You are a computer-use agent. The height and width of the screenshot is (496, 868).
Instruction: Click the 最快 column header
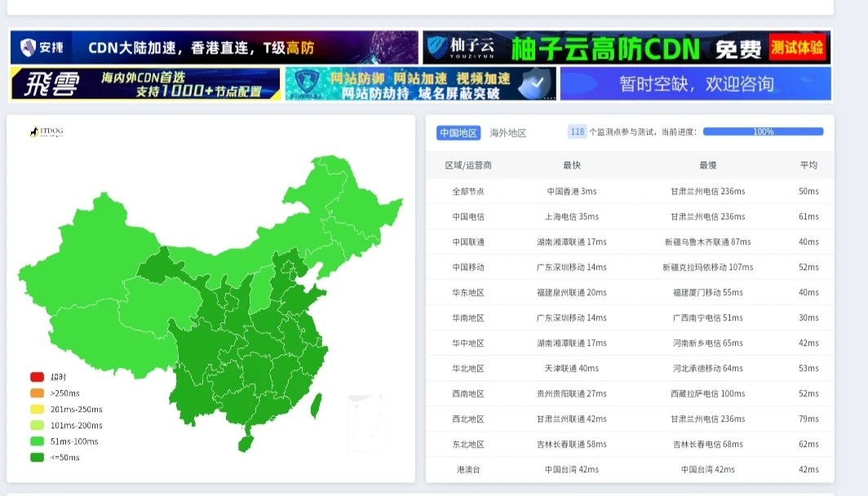[x=572, y=165]
